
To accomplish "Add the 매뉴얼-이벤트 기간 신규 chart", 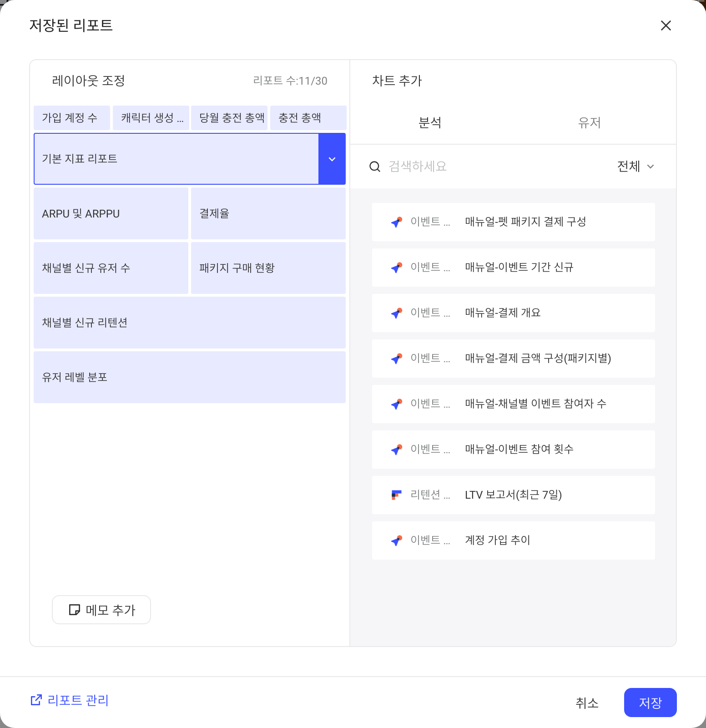I will 514,268.
